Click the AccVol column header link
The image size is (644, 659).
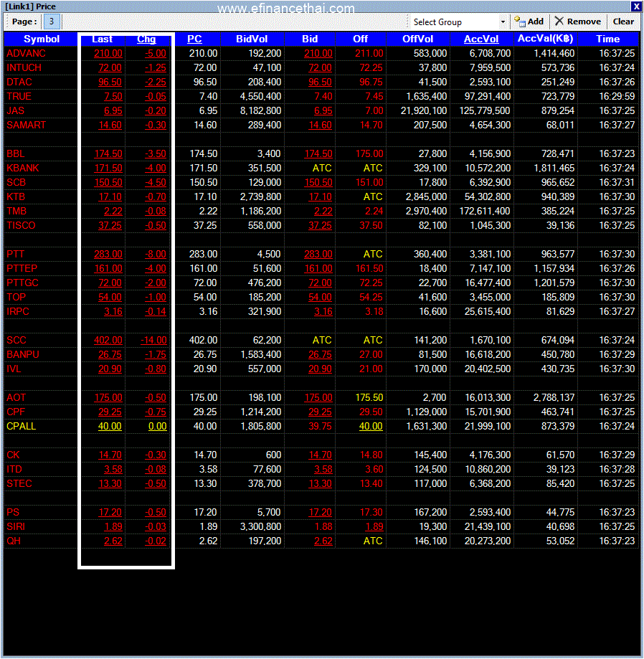(x=481, y=39)
